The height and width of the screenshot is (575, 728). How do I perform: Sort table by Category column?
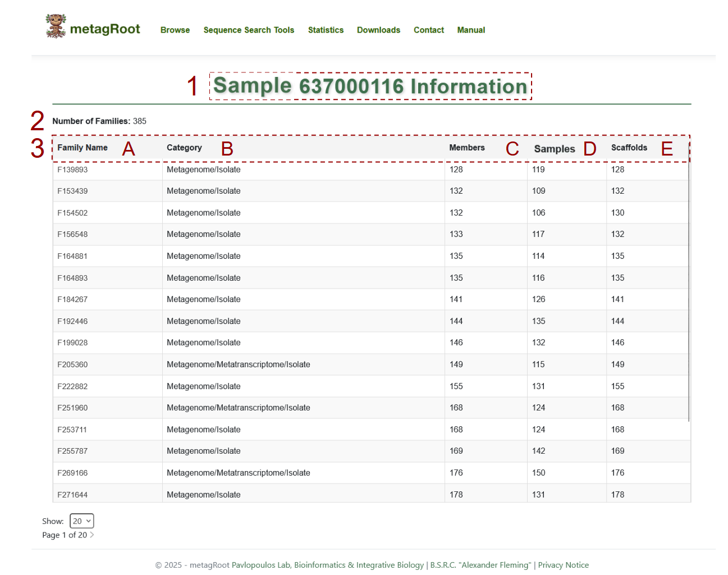(184, 148)
